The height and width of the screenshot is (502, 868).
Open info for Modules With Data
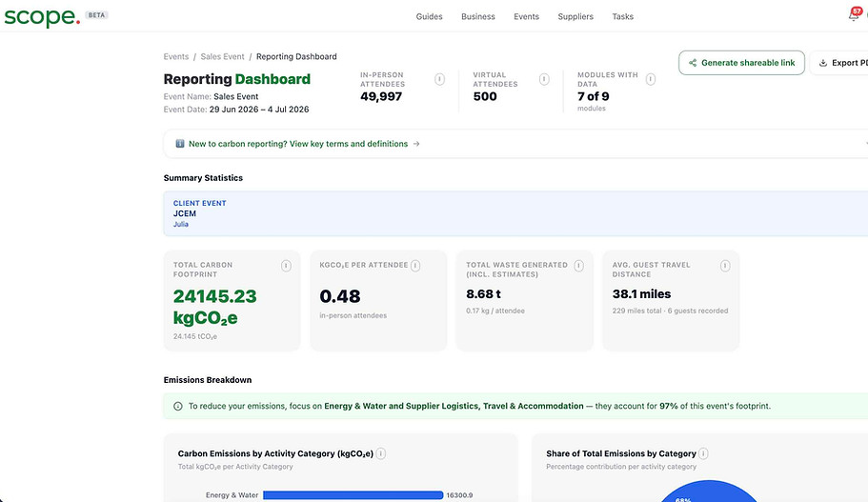651,79
